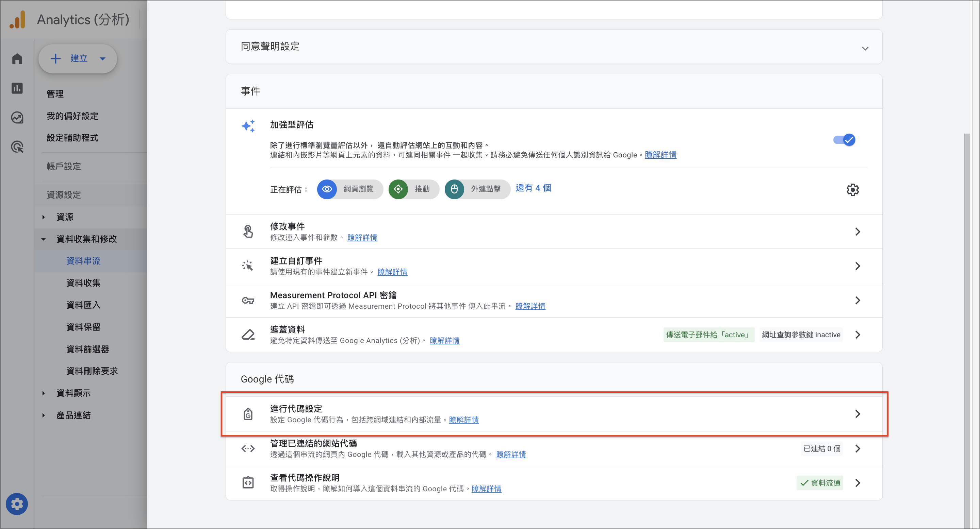Click the enhanced measurement sparkle icon
The height and width of the screenshot is (529, 980).
248,126
